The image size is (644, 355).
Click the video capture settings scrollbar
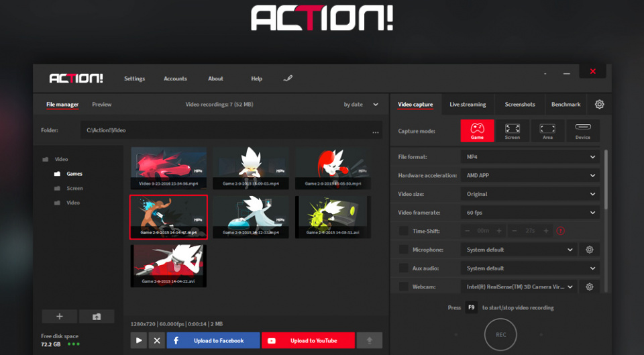point(606,181)
